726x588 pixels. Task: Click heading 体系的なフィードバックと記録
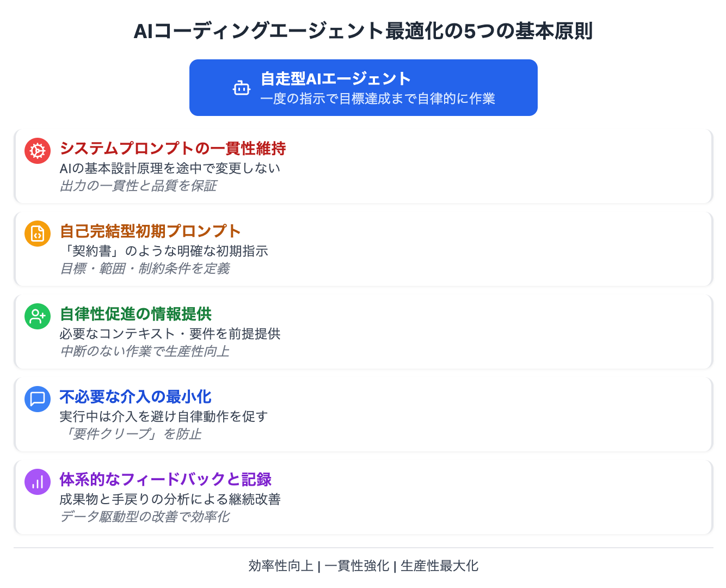pyautogui.click(x=165, y=480)
